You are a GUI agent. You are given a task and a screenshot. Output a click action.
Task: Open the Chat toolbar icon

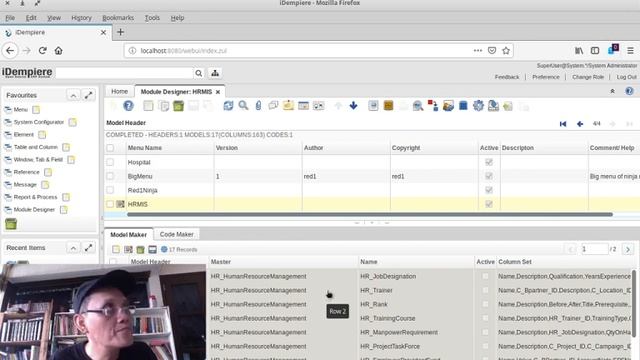[x=273, y=106]
